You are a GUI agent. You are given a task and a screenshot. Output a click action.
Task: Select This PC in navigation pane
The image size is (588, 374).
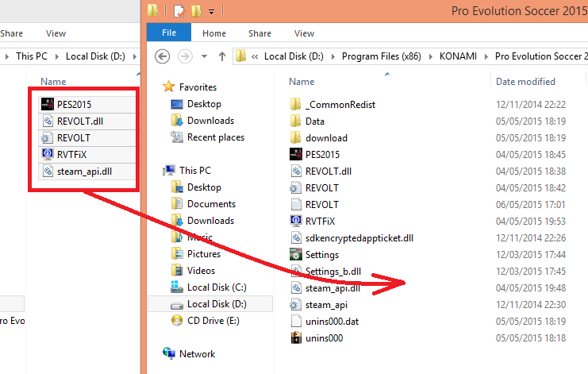(x=186, y=170)
